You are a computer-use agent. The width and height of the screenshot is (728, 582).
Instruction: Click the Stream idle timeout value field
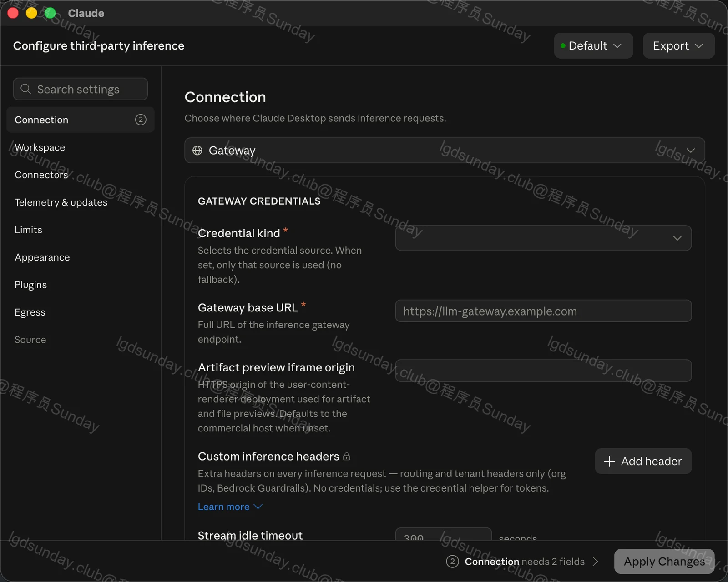point(444,535)
